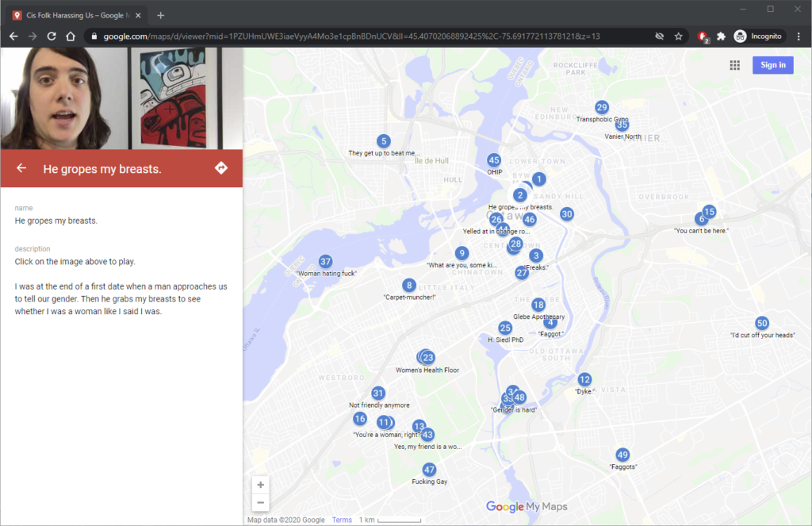Select map marker 45 labeled OHIP

[x=494, y=160]
